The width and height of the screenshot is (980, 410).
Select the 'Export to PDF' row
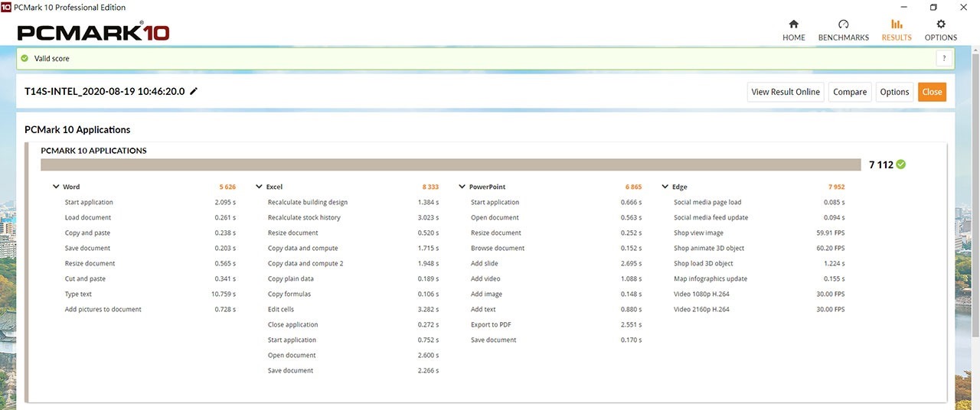(x=556, y=325)
